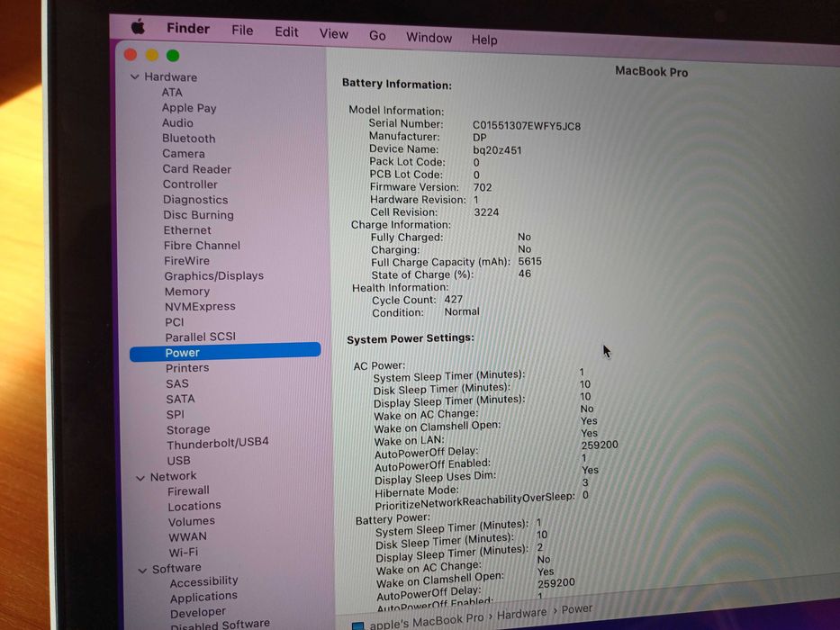This screenshot has width=840, height=630.
Task: Select Graphics/Displays in sidebar
Action: (x=213, y=276)
